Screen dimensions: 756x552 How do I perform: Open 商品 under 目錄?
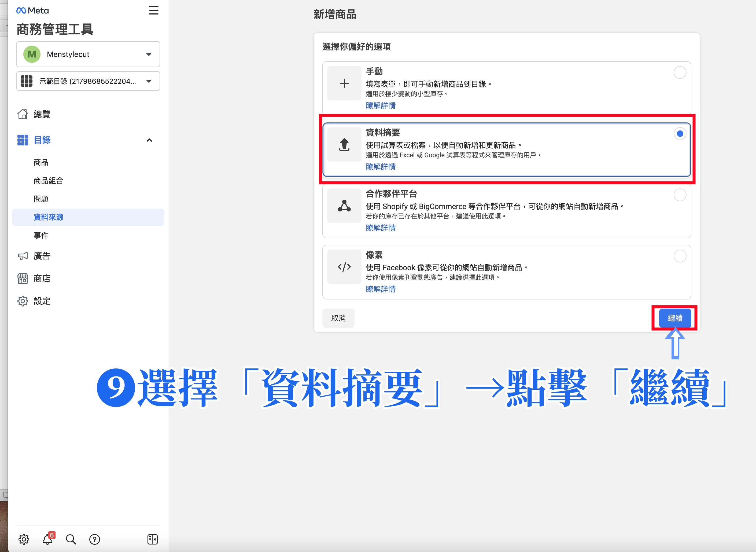coord(41,162)
